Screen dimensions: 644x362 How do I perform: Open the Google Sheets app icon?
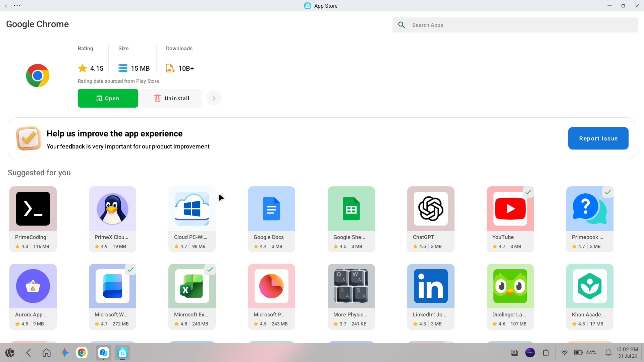pos(351,208)
